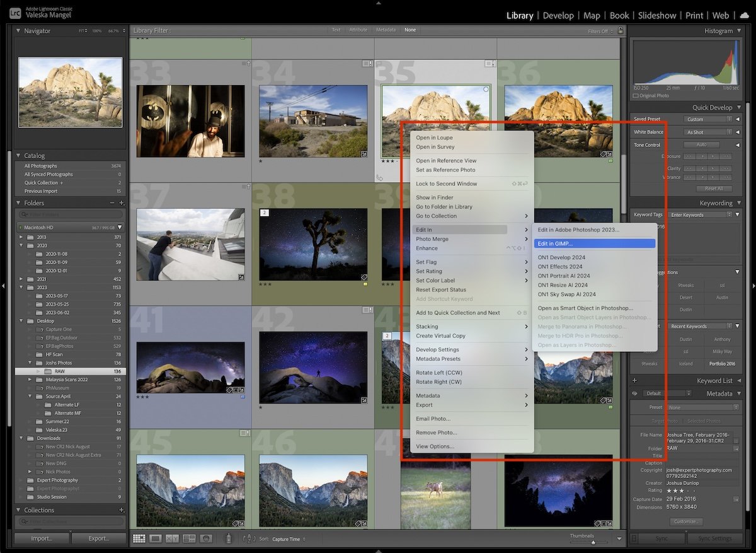This screenshot has height=553, width=756.
Task: Select the Survey view icon
Action: pyautogui.click(x=189, y=538)
